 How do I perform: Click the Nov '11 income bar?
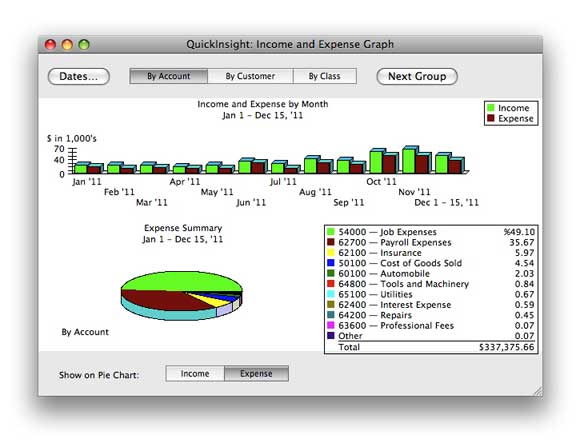[x=409, y=160]
